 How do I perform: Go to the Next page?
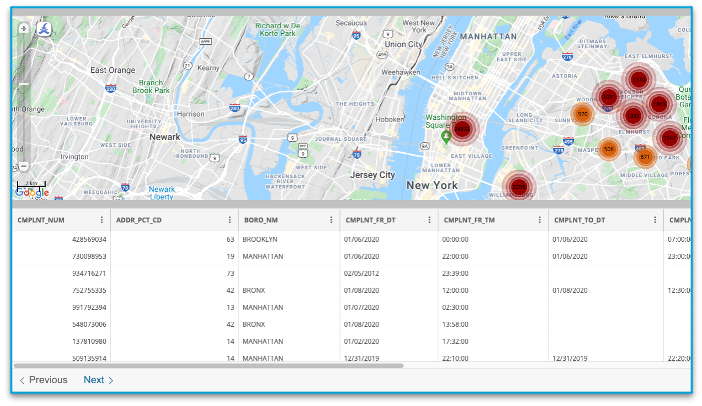(x=98, y=380)
